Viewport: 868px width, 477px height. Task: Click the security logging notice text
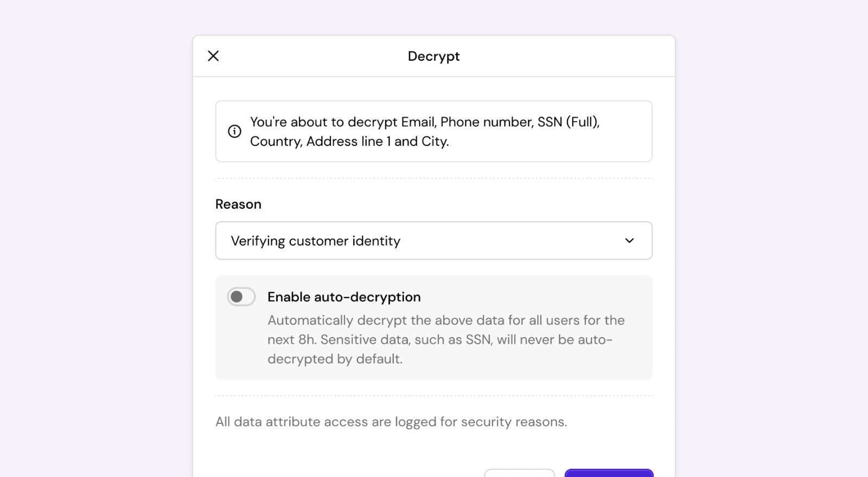point(390,422)
